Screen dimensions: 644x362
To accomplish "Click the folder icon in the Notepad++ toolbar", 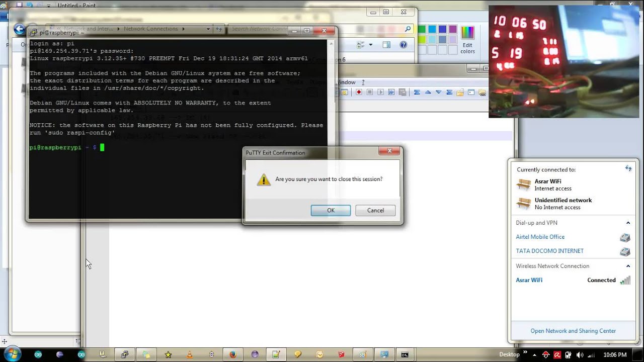I will pyautogui.click(x=460, y=92).
